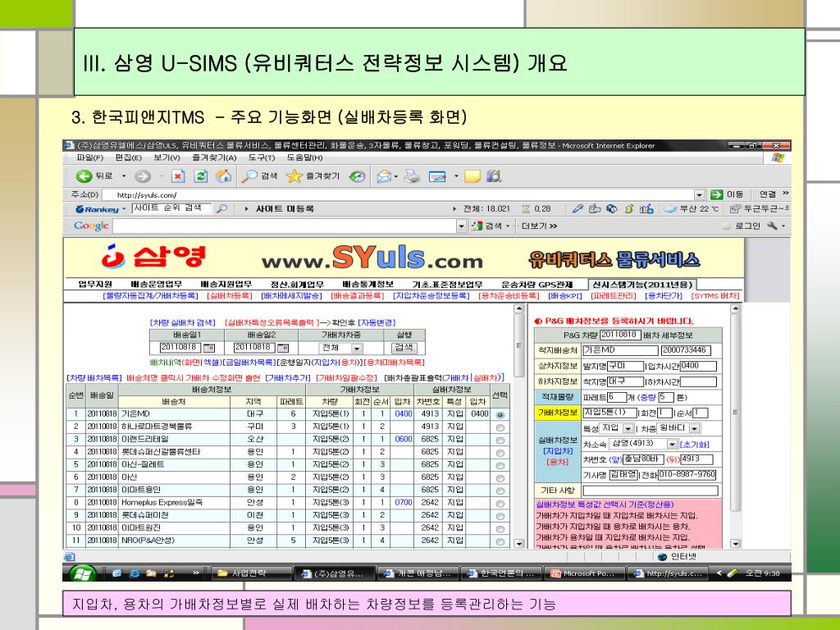Click the research toolbar icon

click(x=494, y=176)
